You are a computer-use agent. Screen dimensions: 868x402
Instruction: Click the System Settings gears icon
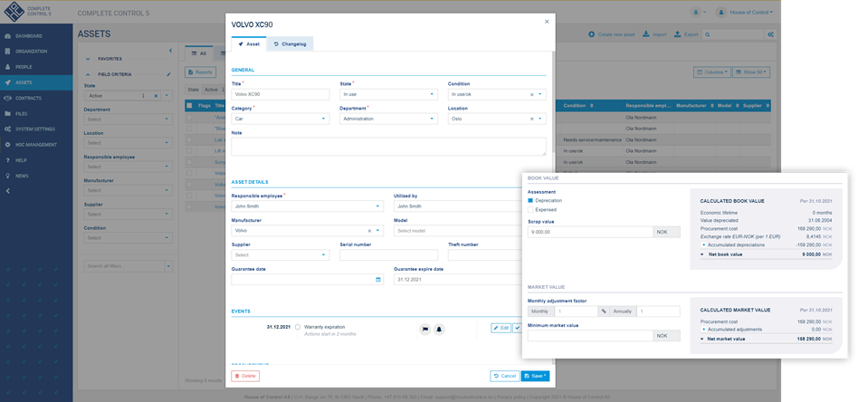tap(7, 129)
